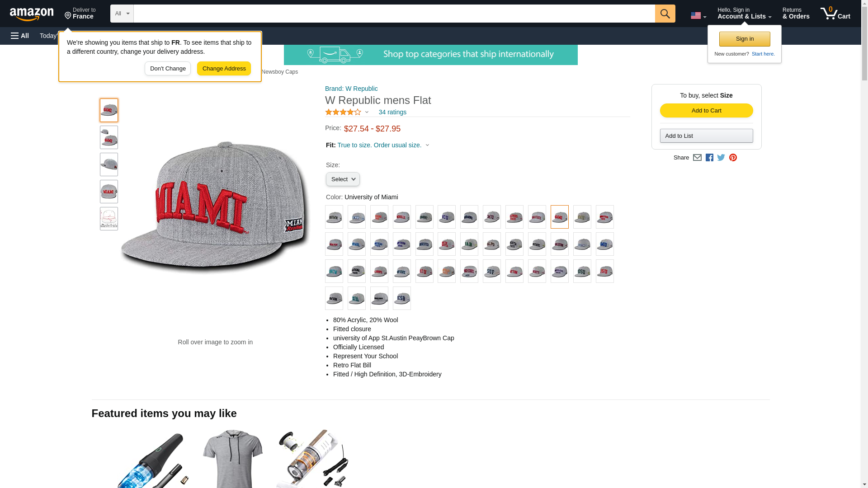The width and height of the screenshot is (868, 488).
Task: Go to the Amazon home logo
Action: click(32, 14)
